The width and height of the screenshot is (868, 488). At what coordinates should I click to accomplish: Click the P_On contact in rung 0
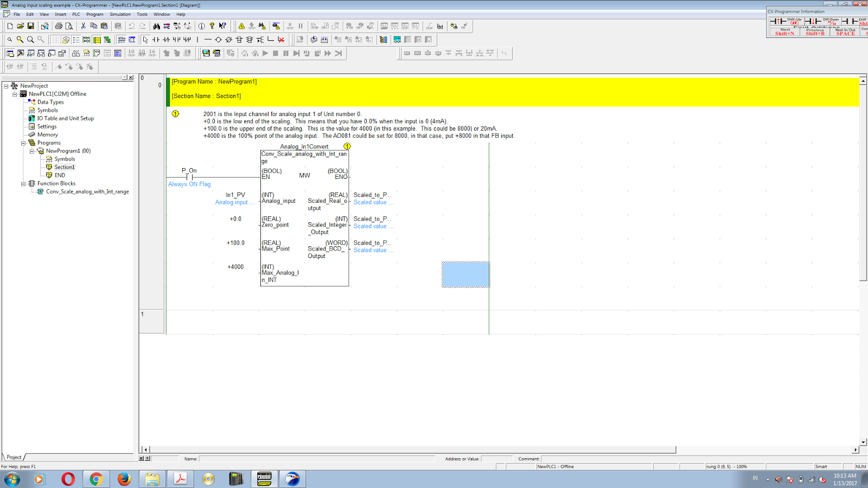tap(189, 177)
